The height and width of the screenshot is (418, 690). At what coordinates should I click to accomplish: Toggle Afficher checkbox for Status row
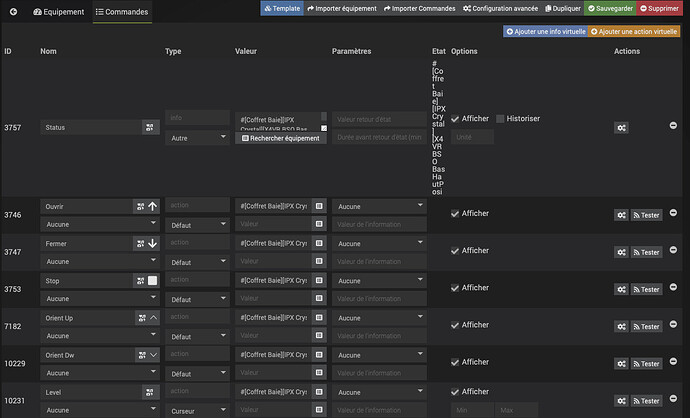point(455,119)
